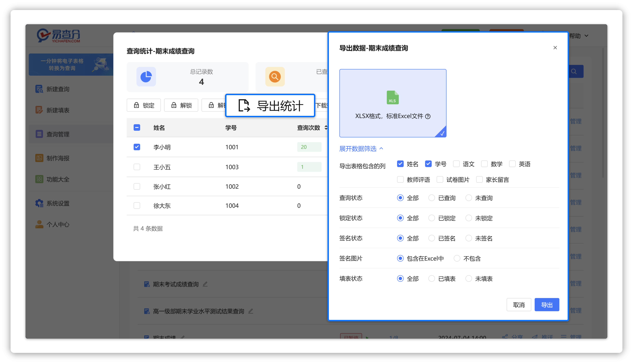The width and height of the screenshot is (633, 364).
Task: Check the 语文 column checkbox
Action: tap(456, 164)
